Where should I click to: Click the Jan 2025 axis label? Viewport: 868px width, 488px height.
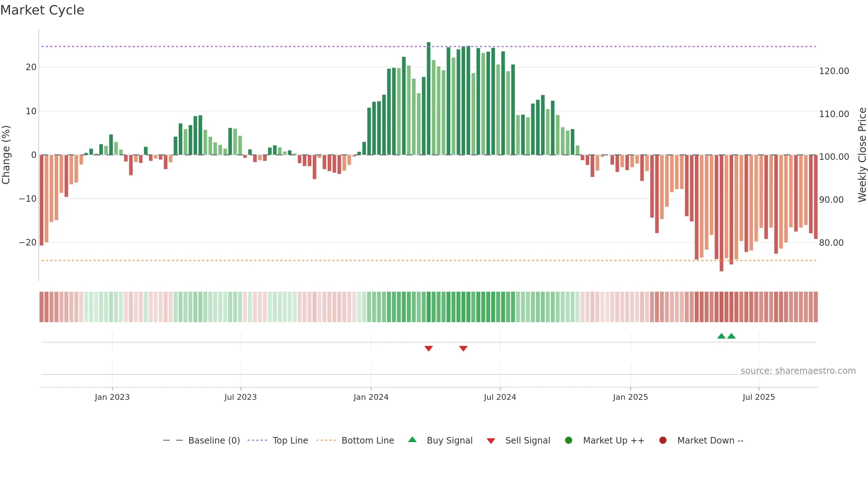tap(630, 397)
